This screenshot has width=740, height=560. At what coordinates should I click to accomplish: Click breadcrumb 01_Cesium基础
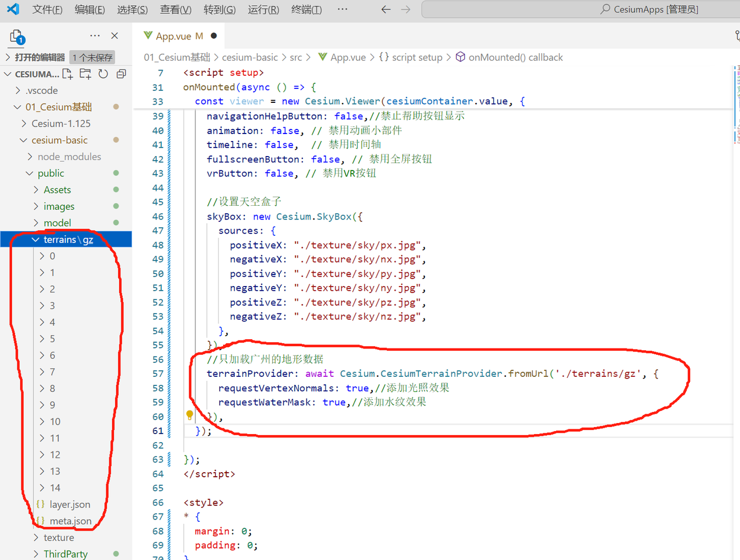pos(177,57)
